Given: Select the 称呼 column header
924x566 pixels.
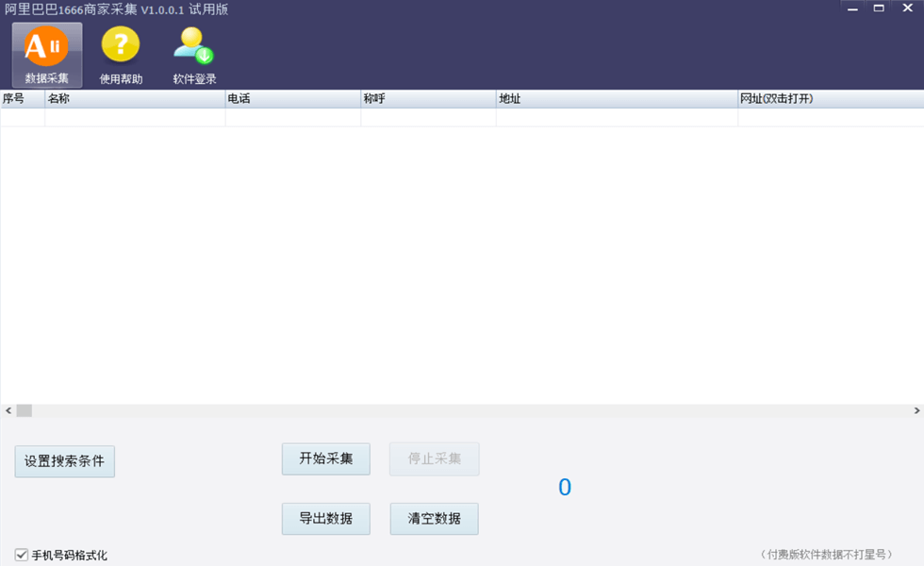Looking at the screenshot, I should [428, 98].
